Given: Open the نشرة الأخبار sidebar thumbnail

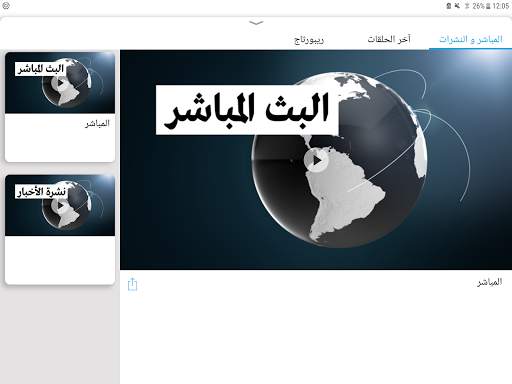Looking at the screenshot, I should (x=60, y=205).
